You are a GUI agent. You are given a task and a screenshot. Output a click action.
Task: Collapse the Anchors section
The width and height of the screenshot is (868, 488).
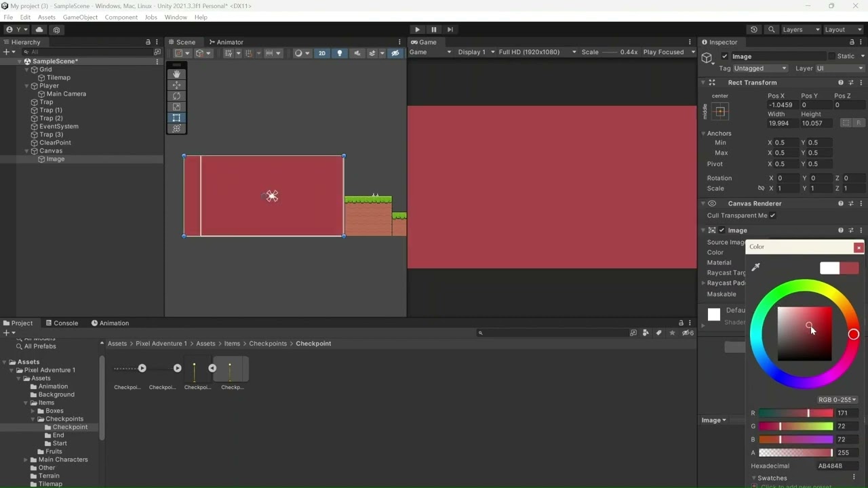pyautogui.click(x=703, y=134)
